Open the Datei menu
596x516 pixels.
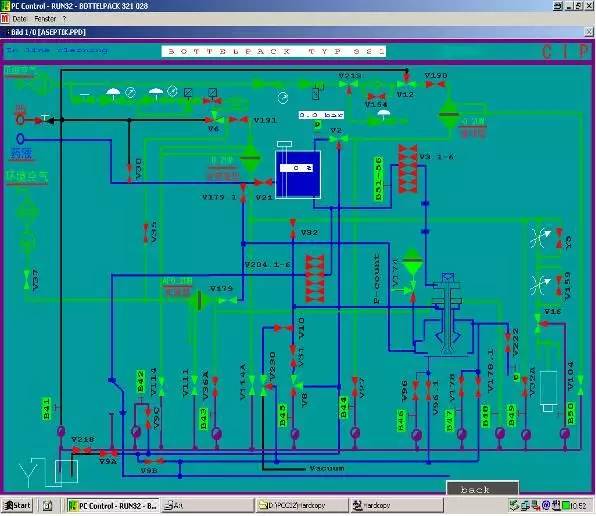pyautogui.click(x=19, y=18)
